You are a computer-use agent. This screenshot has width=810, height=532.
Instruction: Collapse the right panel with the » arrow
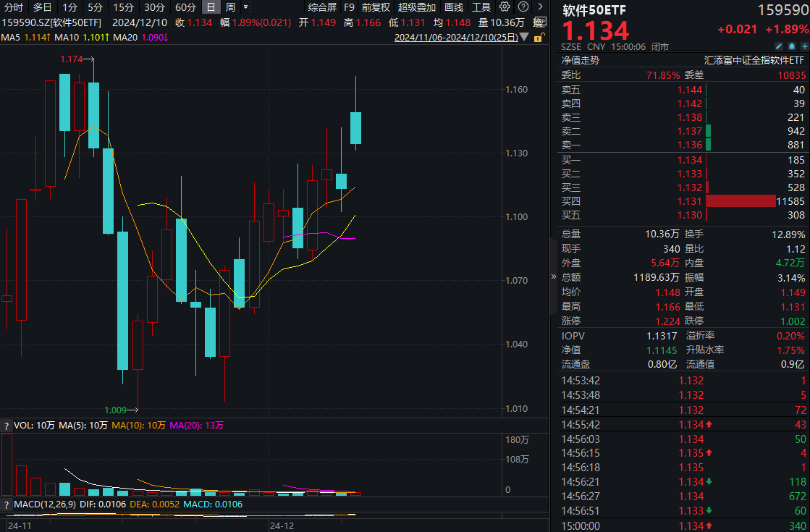552,275
